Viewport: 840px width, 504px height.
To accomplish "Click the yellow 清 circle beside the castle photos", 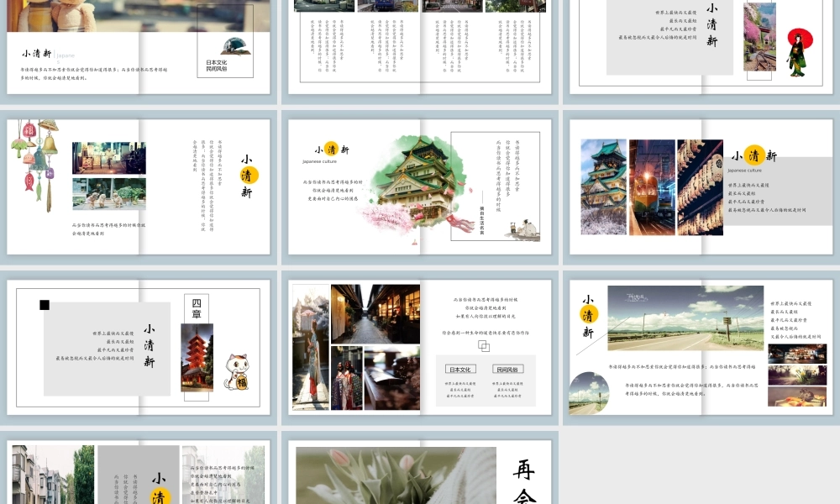I will [753, 155].
